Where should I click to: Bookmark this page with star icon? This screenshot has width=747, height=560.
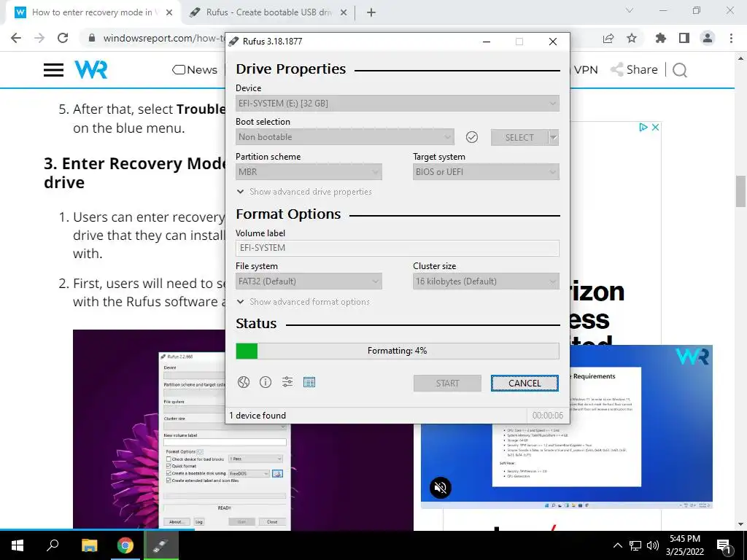632,38
